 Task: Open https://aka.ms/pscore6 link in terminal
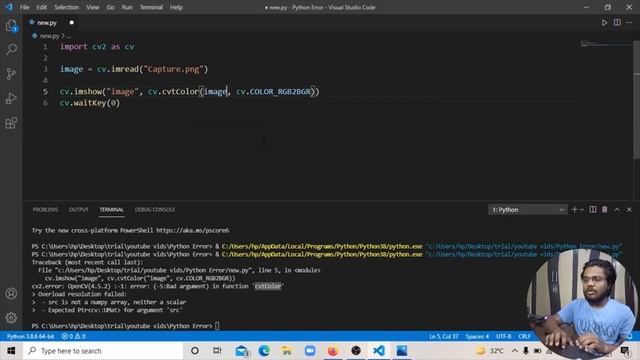pyautogui.click(x=193, y=231)
